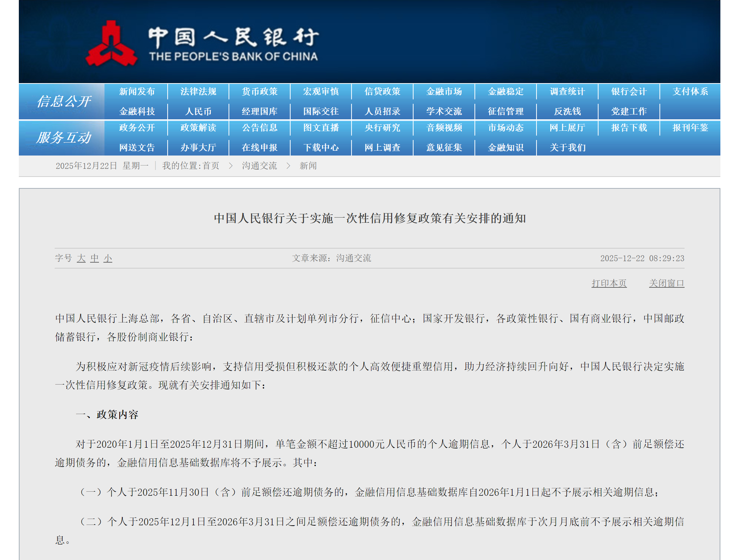The image size is (737, 560).
Task: Click the 服务互动 section banner
Action: coord(64,137)
